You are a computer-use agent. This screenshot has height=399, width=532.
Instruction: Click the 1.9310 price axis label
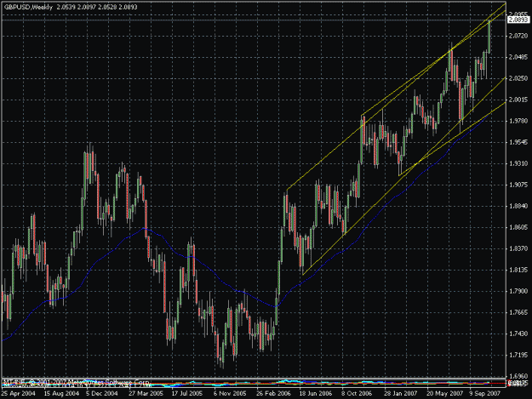pos(518,163)
